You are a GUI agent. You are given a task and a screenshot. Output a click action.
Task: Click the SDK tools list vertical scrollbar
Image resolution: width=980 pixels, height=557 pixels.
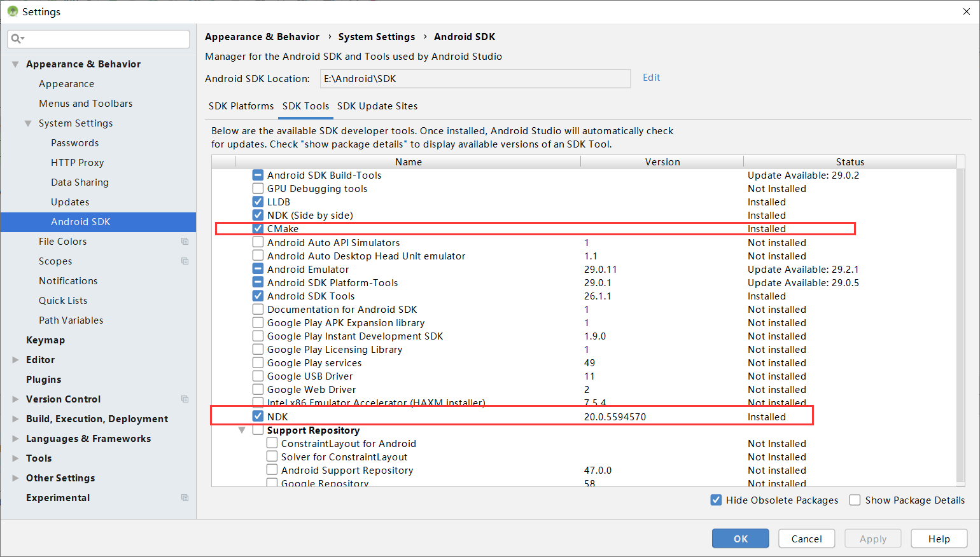(x=960, y=326)
